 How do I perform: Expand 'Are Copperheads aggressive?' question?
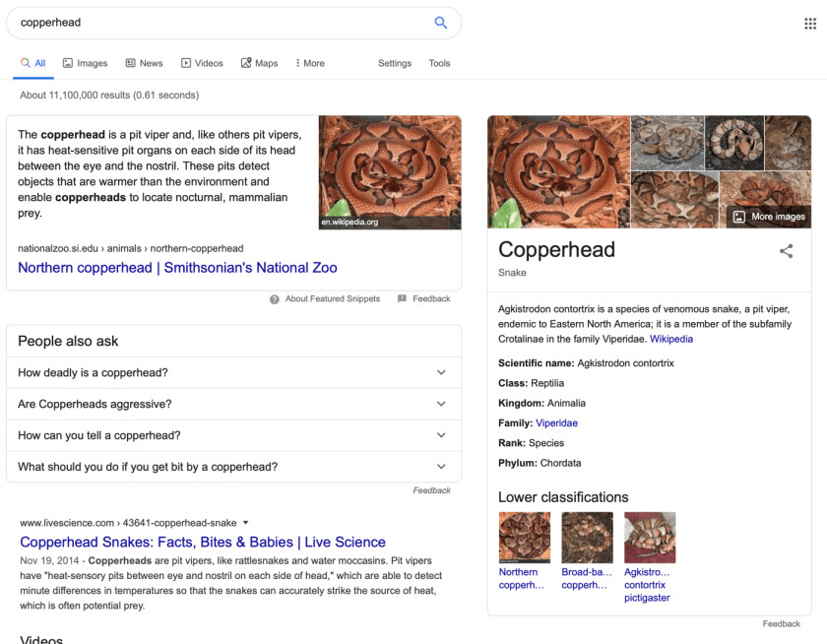(x=233, y=404)
